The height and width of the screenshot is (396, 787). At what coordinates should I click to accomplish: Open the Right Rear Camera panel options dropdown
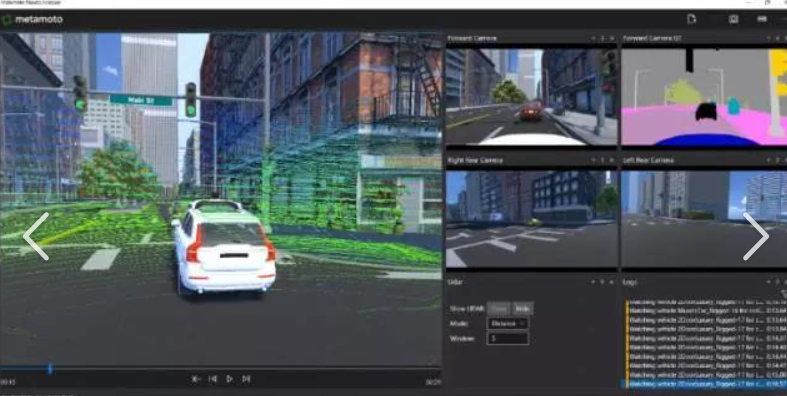(x=594, y=160)
